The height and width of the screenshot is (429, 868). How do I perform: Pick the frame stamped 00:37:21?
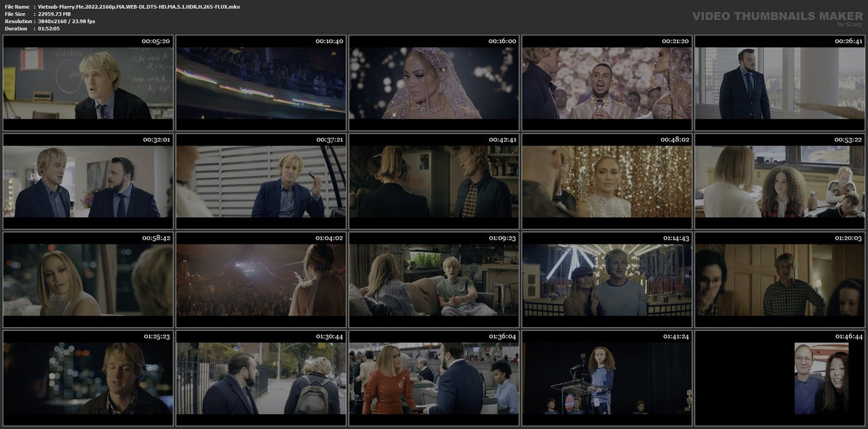(261, 181)
